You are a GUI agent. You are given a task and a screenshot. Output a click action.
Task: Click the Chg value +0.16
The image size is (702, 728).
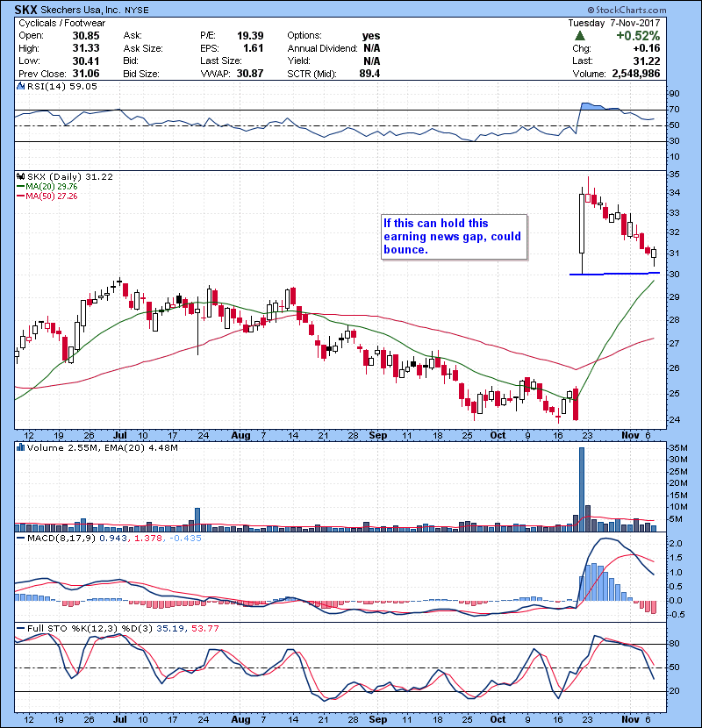(646, 48)
